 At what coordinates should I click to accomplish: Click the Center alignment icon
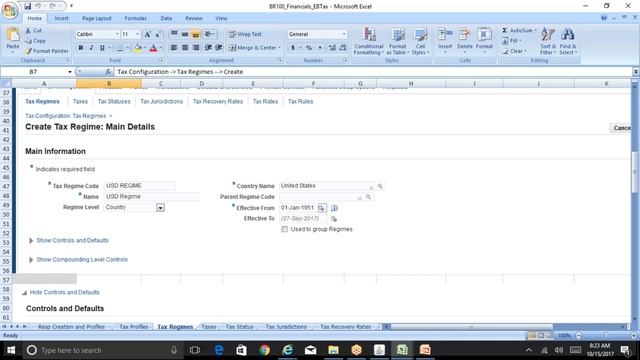click(x=185, y=48)
